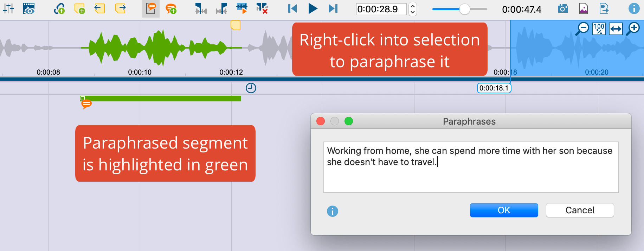Set clip start marker icon

(201, 8)
